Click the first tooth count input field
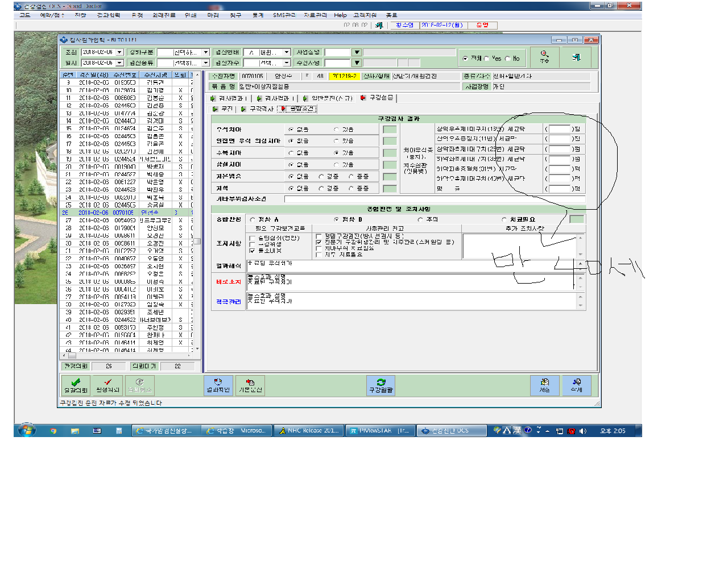 pos(560,129)
